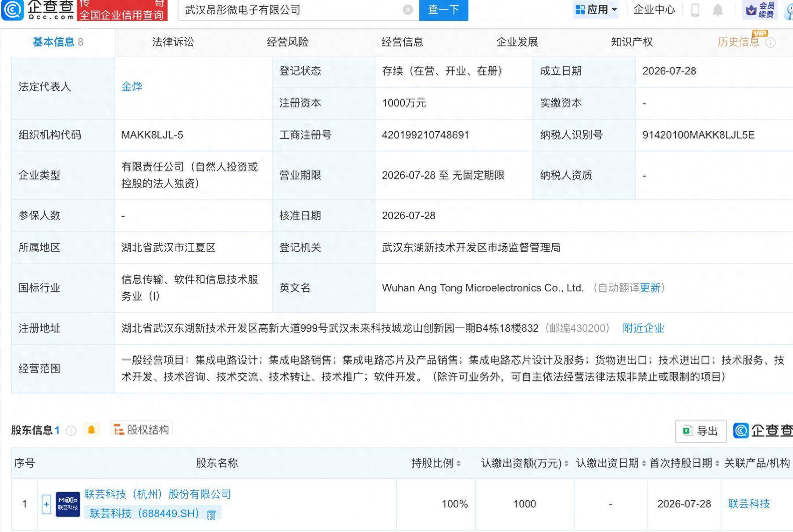Click the info icon beside 股东信息
This screenshot has width=793, height=532.
click(x=71, y=431)
